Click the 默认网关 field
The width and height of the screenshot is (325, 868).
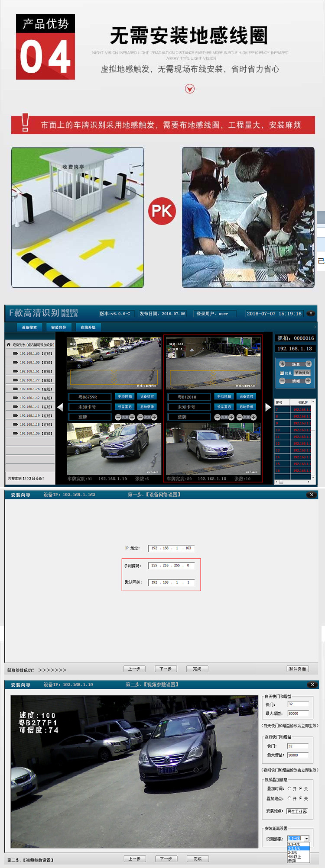tap(172, 582)
